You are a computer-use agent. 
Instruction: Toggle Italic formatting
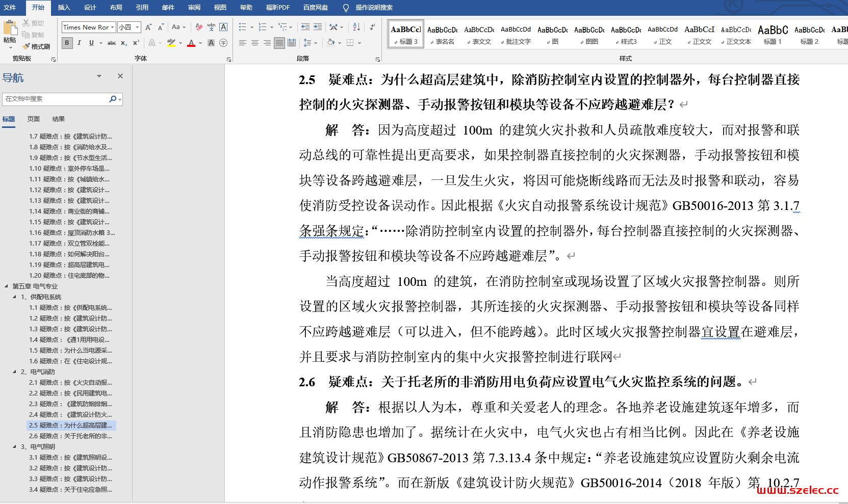coord(79,43)
